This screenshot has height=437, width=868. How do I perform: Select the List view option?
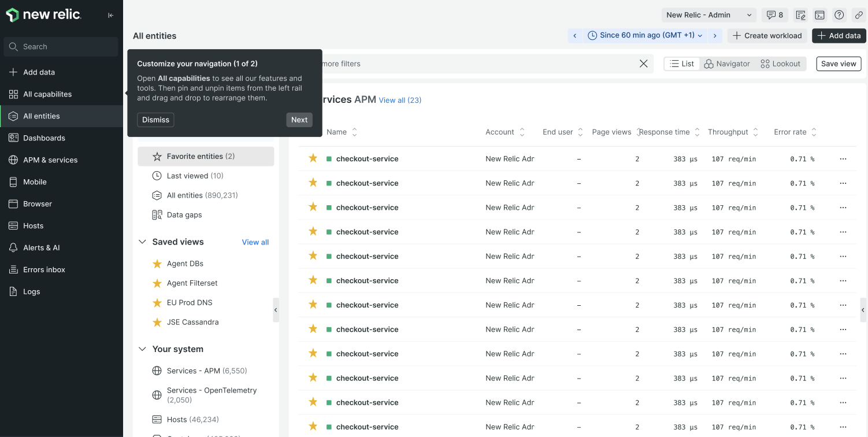click(682, 64)
